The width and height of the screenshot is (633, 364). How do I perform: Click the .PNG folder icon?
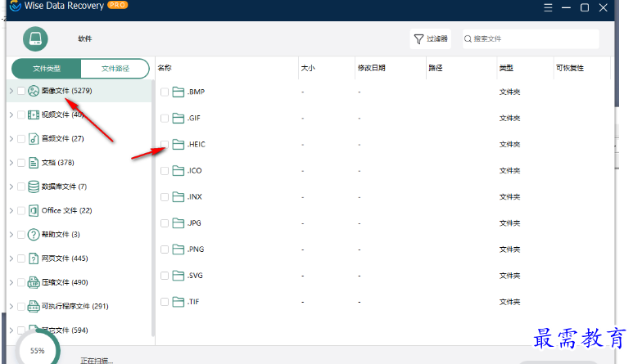(178, 249)
